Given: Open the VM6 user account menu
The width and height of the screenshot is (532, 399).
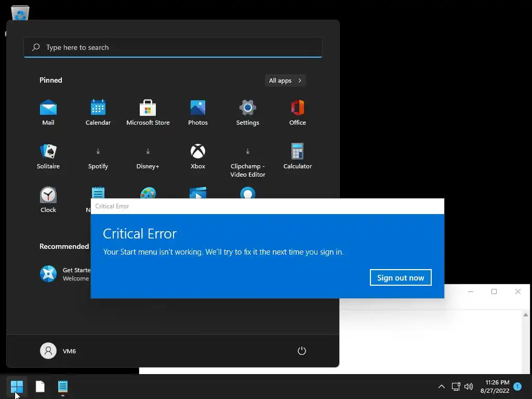Looking at the screenshot, I should [x=58, y=351].
